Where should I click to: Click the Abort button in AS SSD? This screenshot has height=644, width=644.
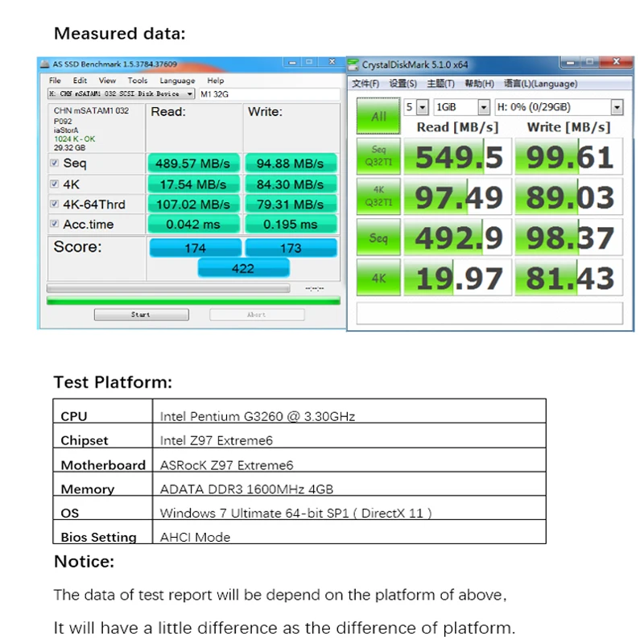pyautogui.click(x=257, y=315)
